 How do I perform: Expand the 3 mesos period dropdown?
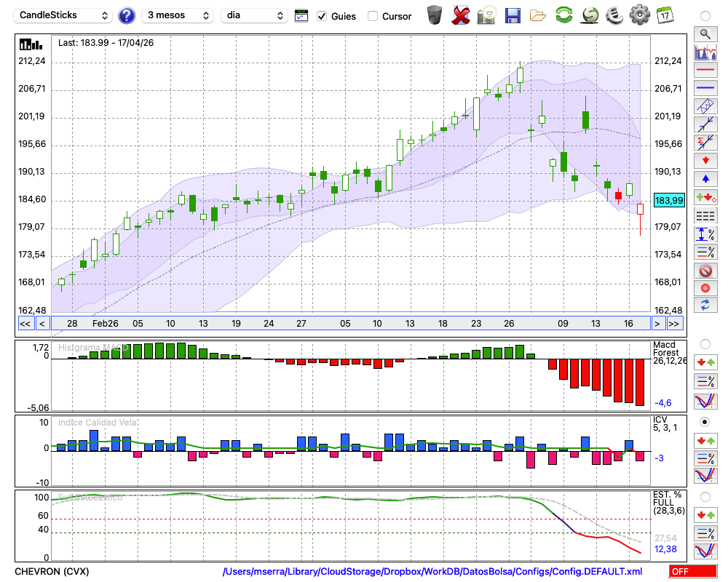tap(178, 15)
